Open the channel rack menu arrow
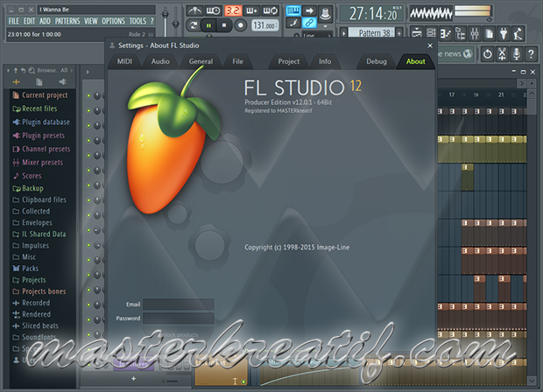The width and height of the screenshot is (543, 392). click(x=88, y=72)
